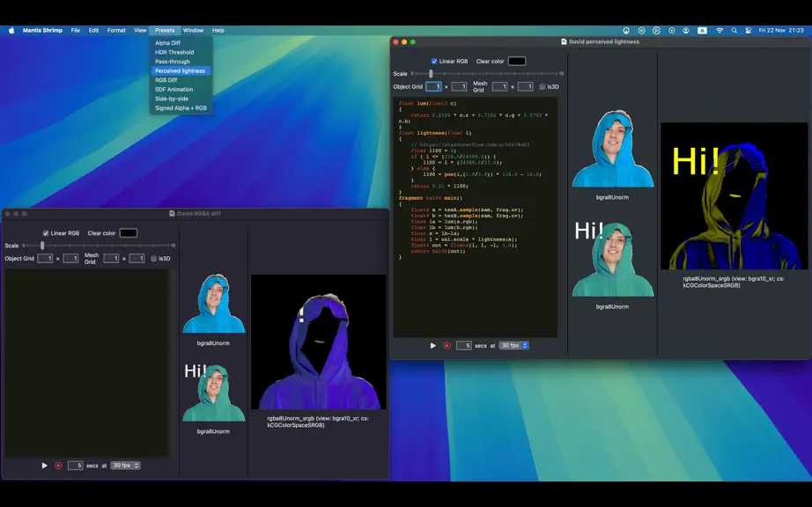
Task: Open 30 fps dropdown in RGBA diff window
Action: (125, 466)
